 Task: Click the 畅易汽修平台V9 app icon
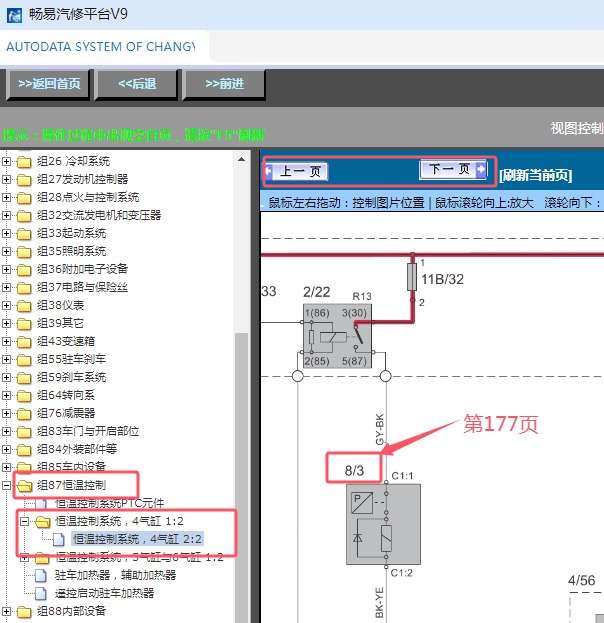pyautogui.click(x=14, y=15)
